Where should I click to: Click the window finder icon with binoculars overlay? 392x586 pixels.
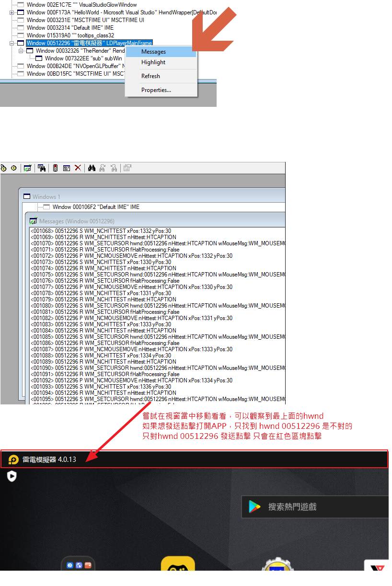pyautogui.click(x=42, y=168)
